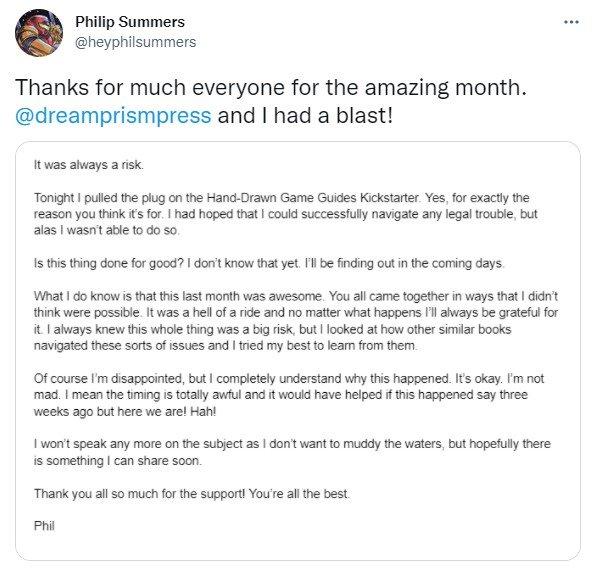Click Philip Summers' profile avatar
595x572 pixels.
pyautogui.click(x=38, y=33)
